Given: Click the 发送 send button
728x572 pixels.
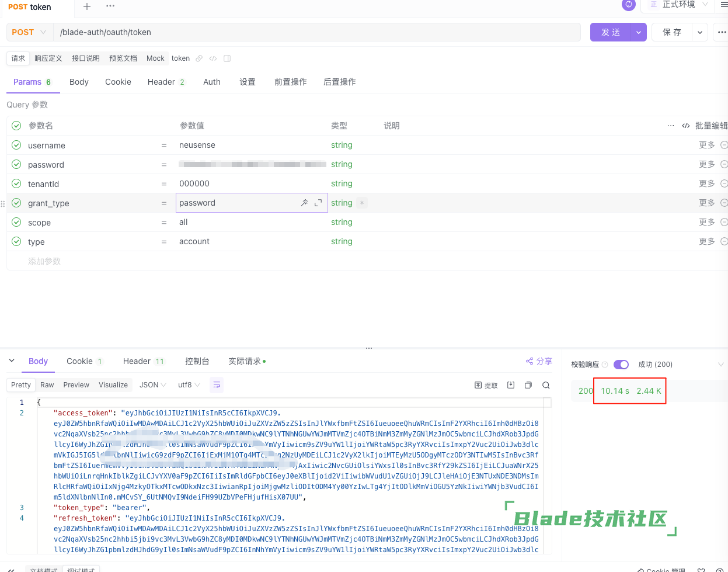Looking at the screenshot, I should [x=611, y=32].
